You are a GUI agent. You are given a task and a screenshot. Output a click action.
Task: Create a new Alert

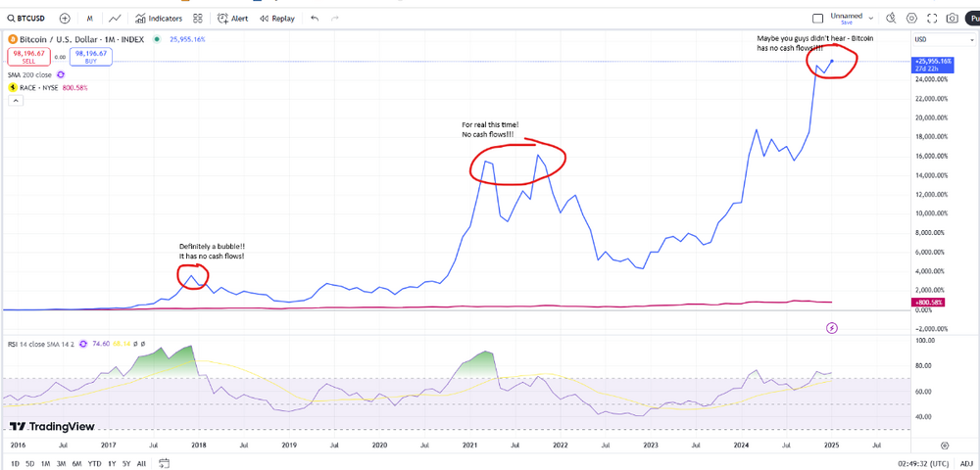[232, 19]
